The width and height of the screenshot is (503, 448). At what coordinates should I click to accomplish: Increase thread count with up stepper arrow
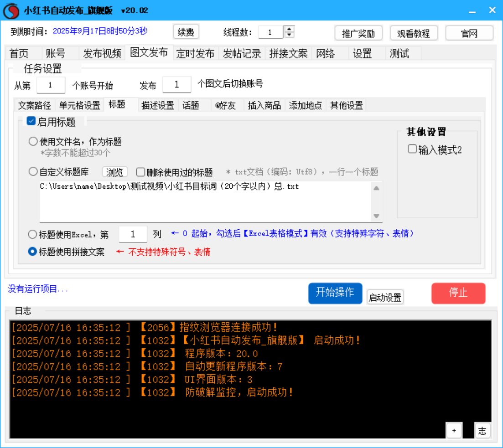pos(290,29)
